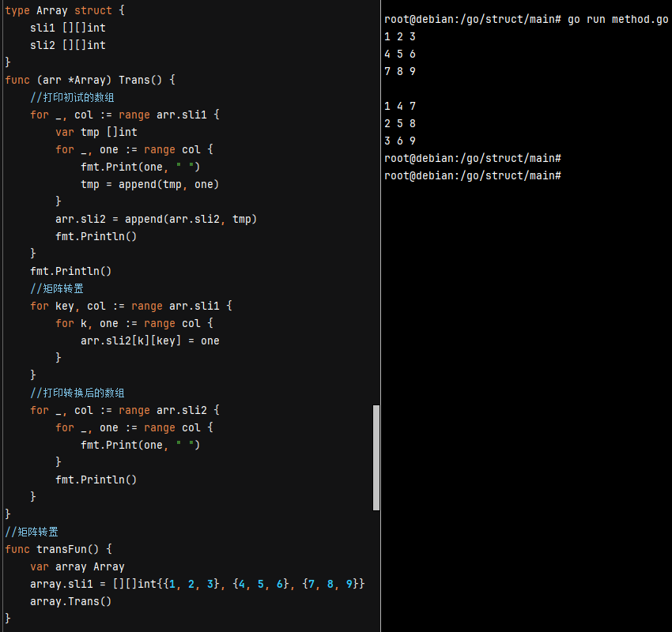The width and height of the screenshot is (672, 632).
Task: Click the 'func transFun()' definition
Action: click(x=59, y=549)
